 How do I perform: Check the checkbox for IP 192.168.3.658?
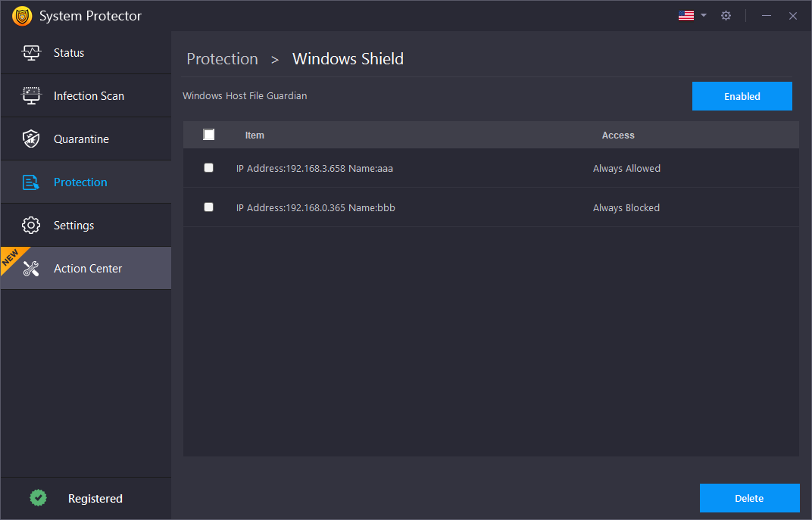(208, 167)
